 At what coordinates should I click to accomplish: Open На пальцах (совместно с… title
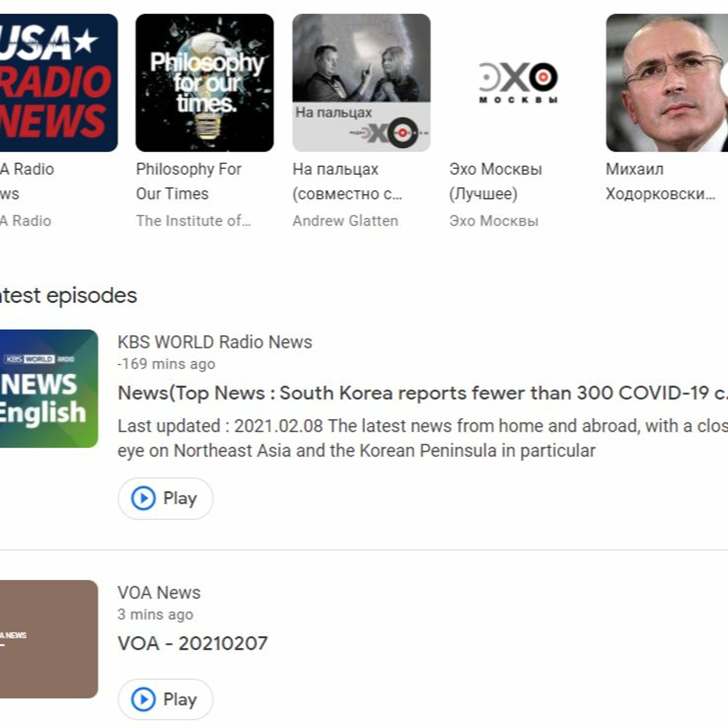[x=347, y=181]
